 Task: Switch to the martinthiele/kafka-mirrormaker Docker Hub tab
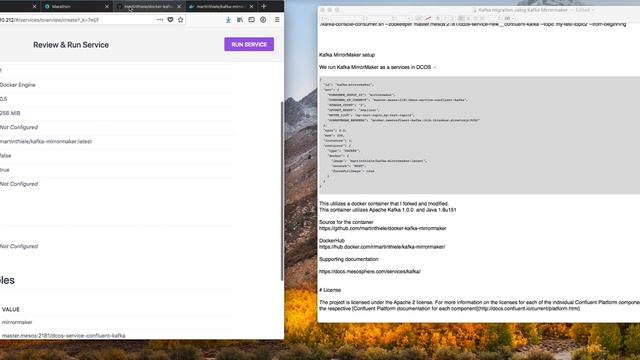point(220,7)
